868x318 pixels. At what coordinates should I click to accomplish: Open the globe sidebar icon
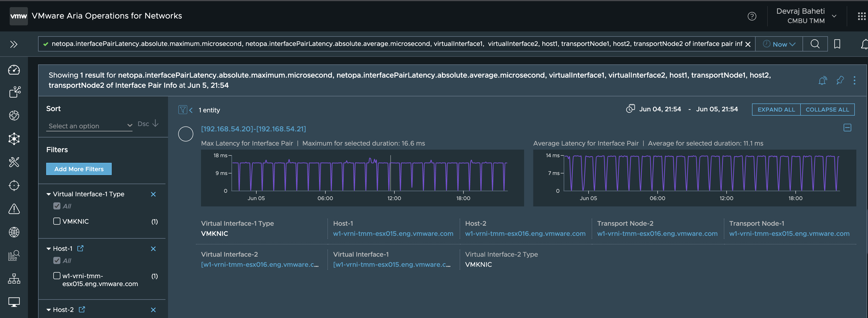click(x=14, y=232)
